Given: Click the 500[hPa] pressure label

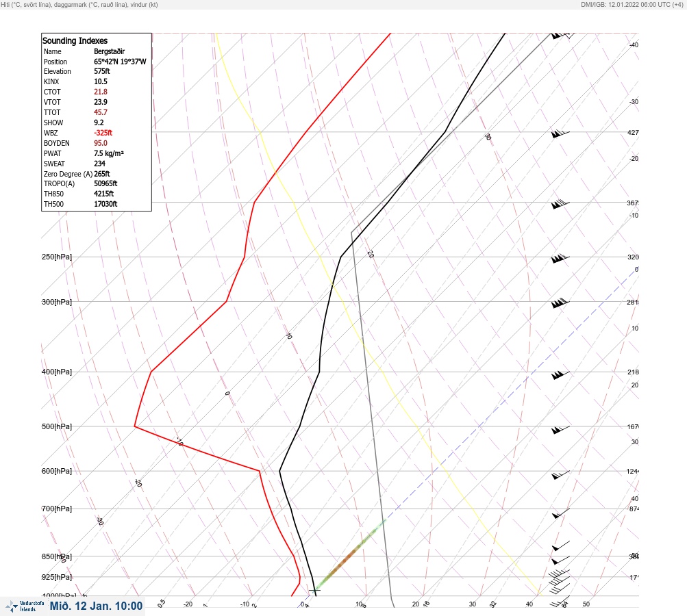Looking at the screenshot, I should (x=57, y=426).
